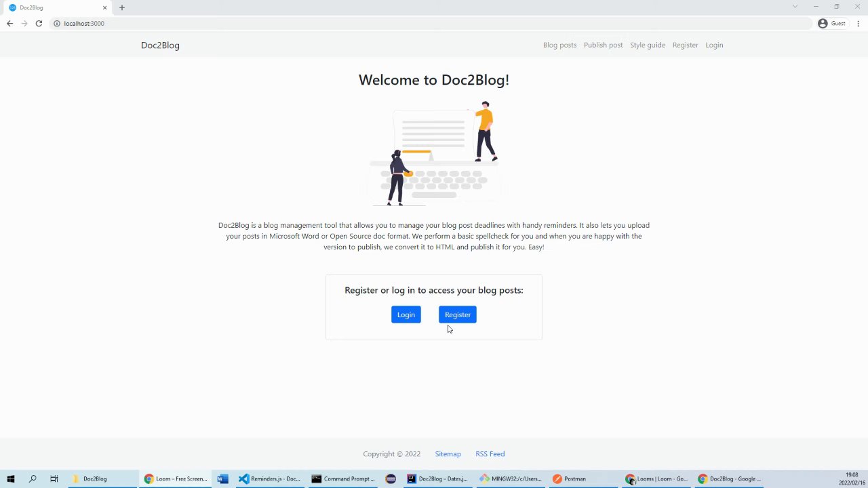Screen dimensions: 868x488
Task: Click the blue Login button
Action: click(x=406, y=314)
